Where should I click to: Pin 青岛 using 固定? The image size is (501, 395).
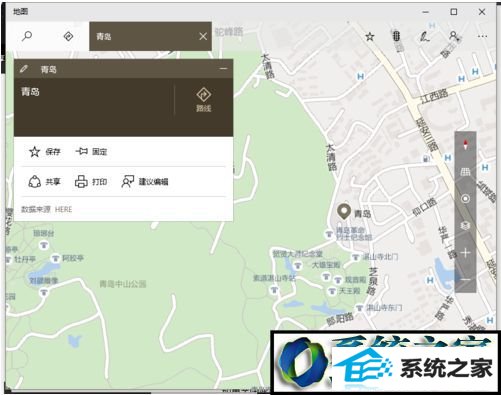point(91,152)
